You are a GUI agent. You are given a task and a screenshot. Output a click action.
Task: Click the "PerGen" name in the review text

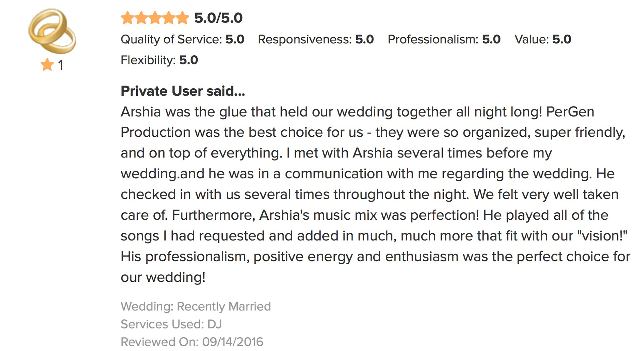pos(570,112)
